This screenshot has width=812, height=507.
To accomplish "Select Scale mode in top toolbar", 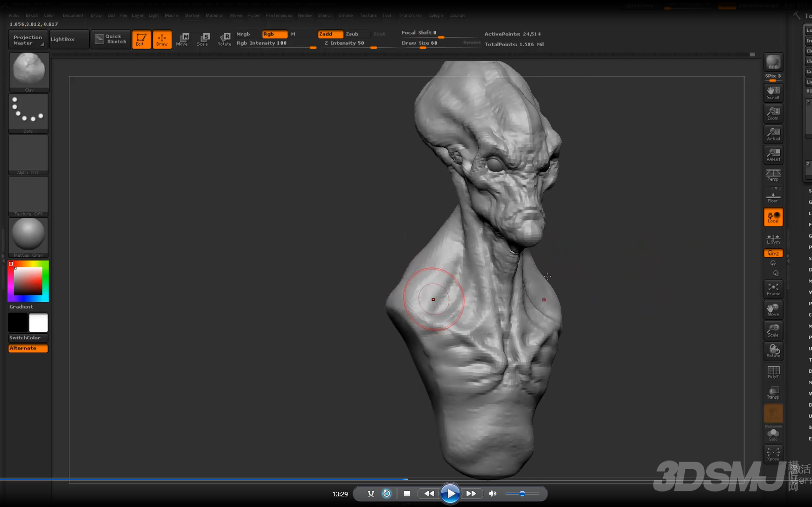I will click(x=203, y=40).
